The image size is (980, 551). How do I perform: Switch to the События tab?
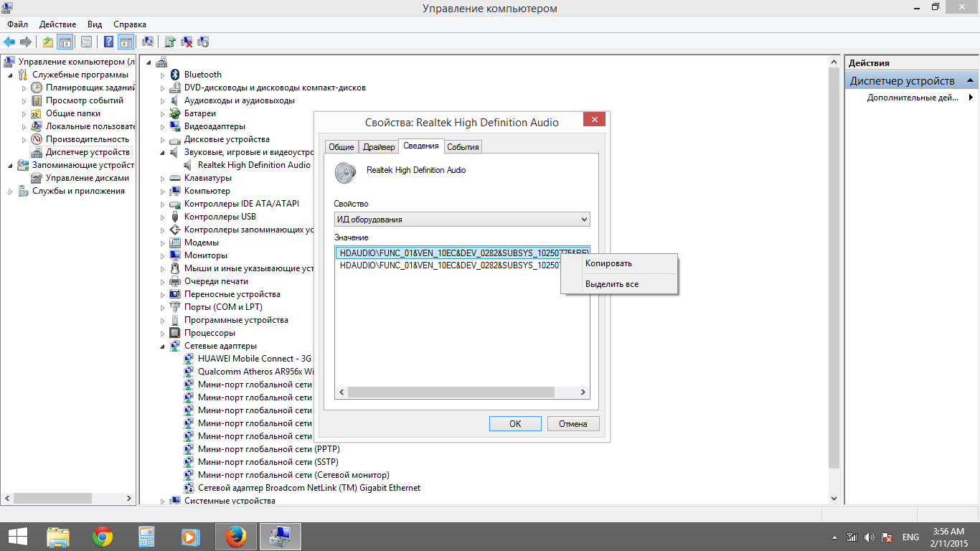click(x=463, y=147)
